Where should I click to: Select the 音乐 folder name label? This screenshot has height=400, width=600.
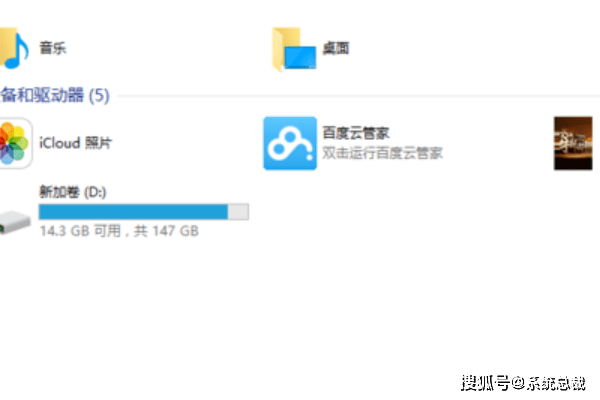point(53,48)
